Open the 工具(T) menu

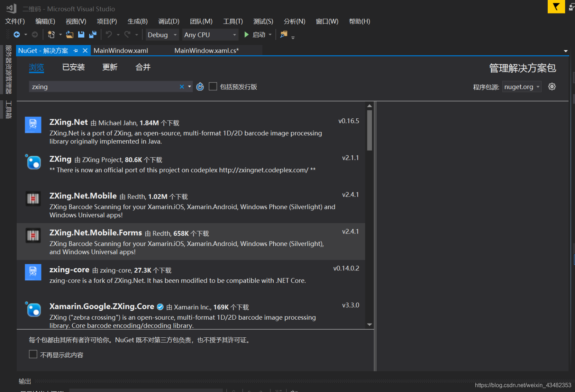tap(233, 21)
